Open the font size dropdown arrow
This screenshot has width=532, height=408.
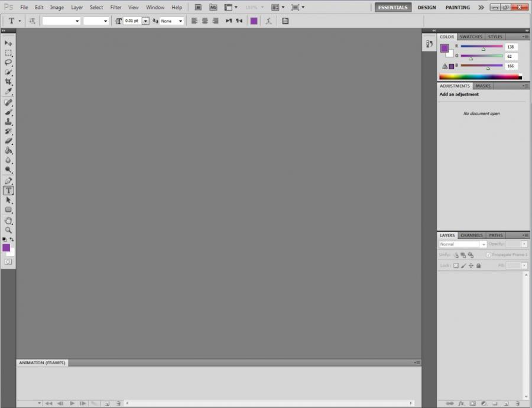145,21
